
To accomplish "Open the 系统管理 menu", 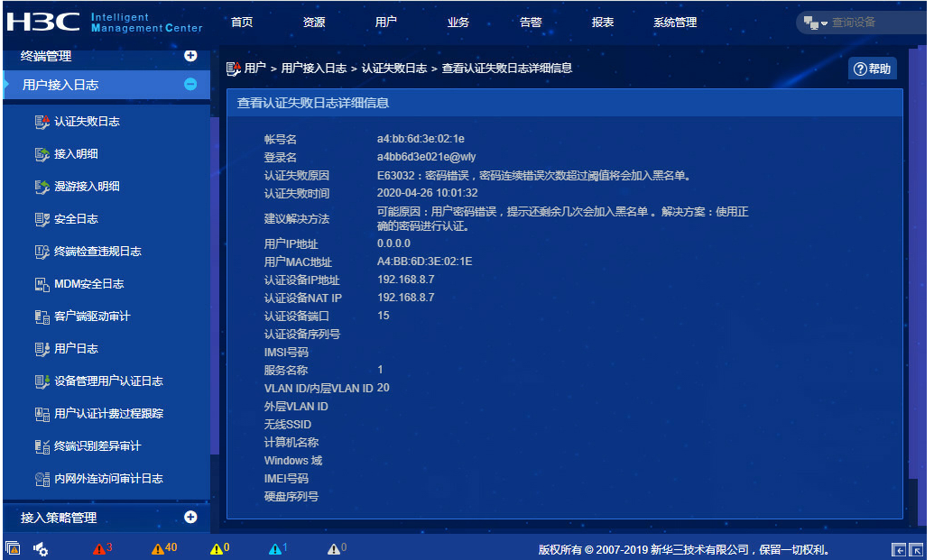I will [x=675, y=22].
